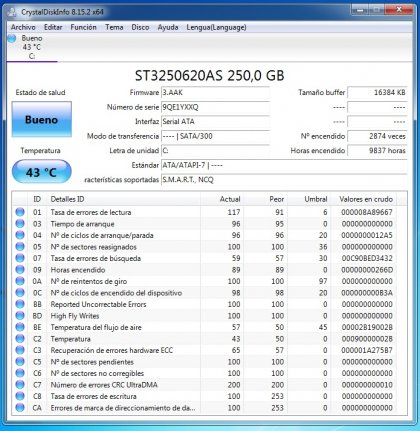
Task: Click the transfer mode field SATA/300
Action: coord(215,136)
